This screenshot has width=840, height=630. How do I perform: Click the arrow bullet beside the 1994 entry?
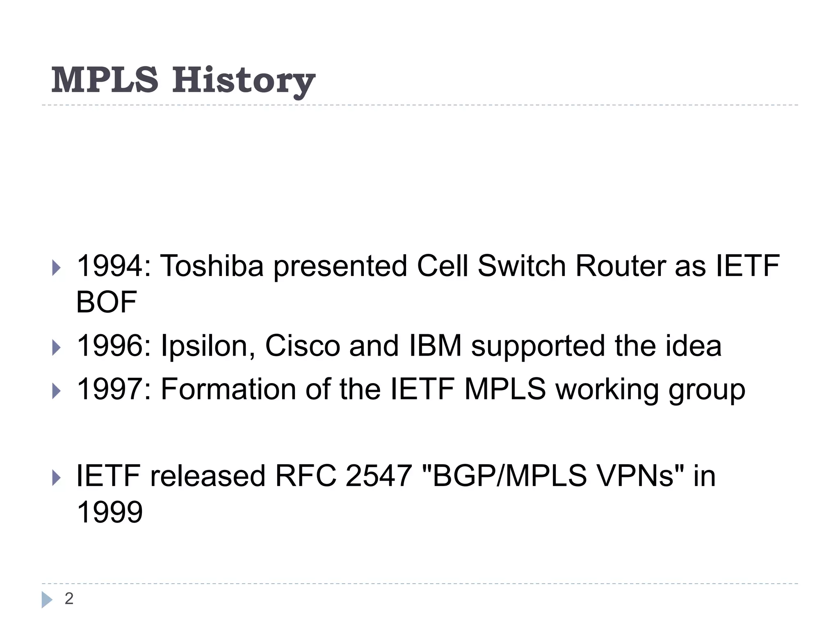(x=57, y=268)
